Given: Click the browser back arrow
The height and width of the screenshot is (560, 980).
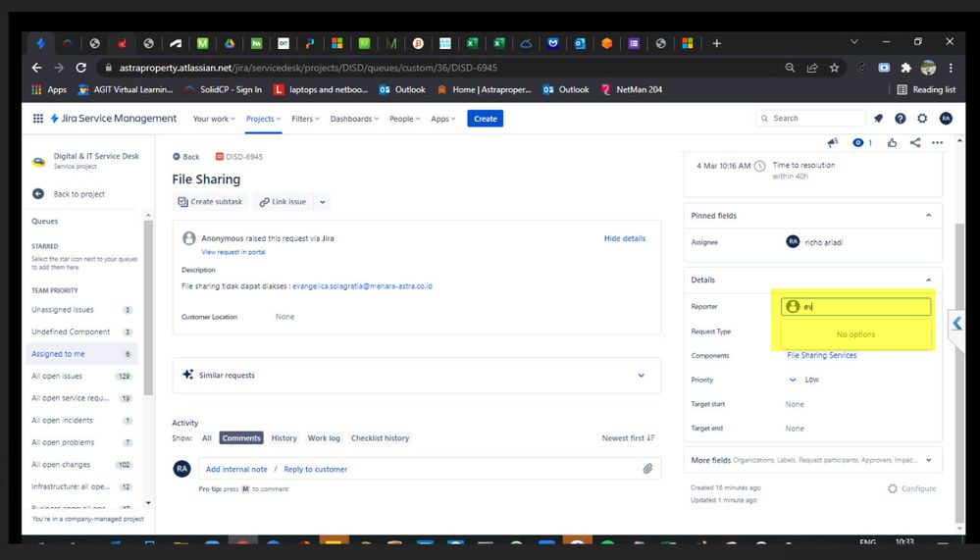Looking at the screenshot, I should click(x=37, y=68).
